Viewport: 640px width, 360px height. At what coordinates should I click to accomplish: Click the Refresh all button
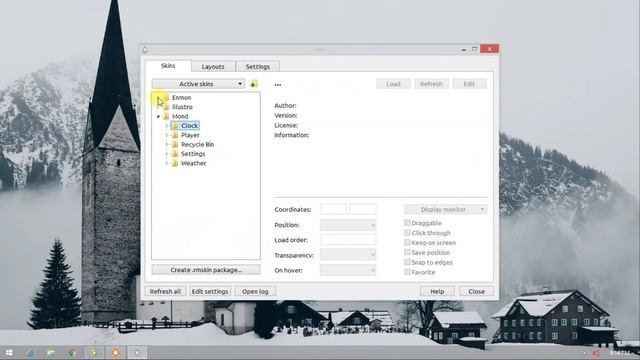coord(165,291)
